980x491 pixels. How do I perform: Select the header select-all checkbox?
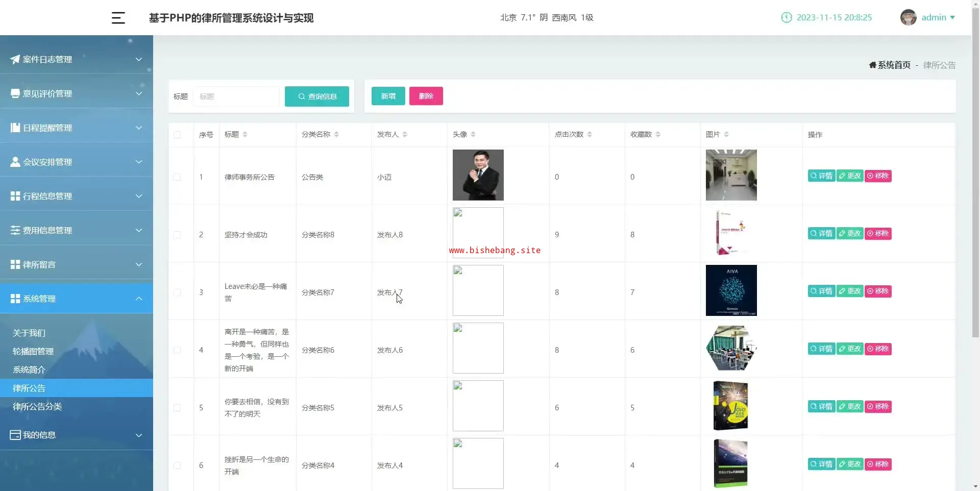(177, 135)
